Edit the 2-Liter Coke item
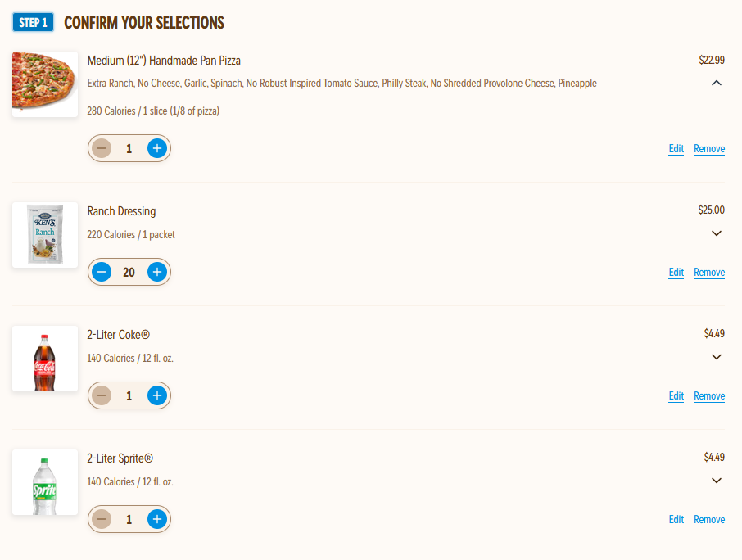This screenshot has width=742, height=560. (x=676, y=396)
